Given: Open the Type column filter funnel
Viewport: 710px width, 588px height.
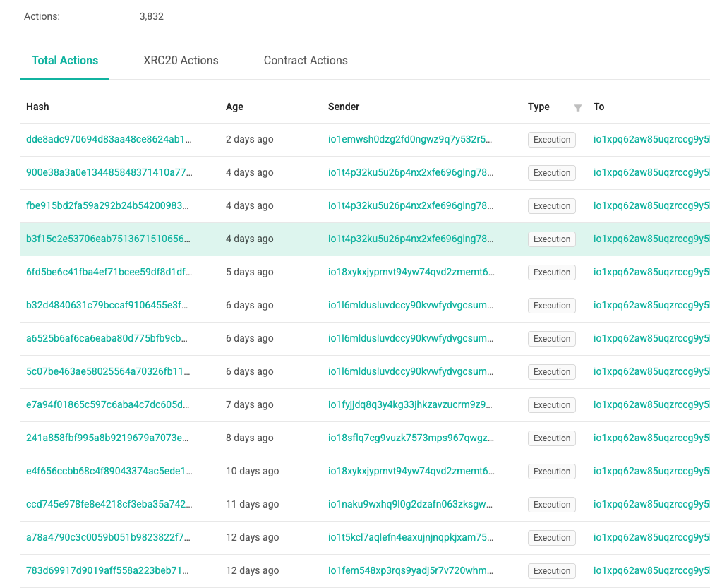Looking at the screenshot, I should tap(577, 107).
